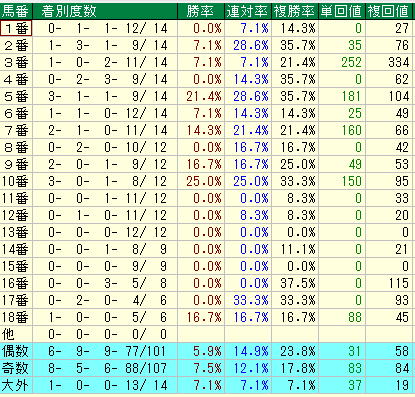
Task: Select the 3番 row label
Action: (16, 62)
